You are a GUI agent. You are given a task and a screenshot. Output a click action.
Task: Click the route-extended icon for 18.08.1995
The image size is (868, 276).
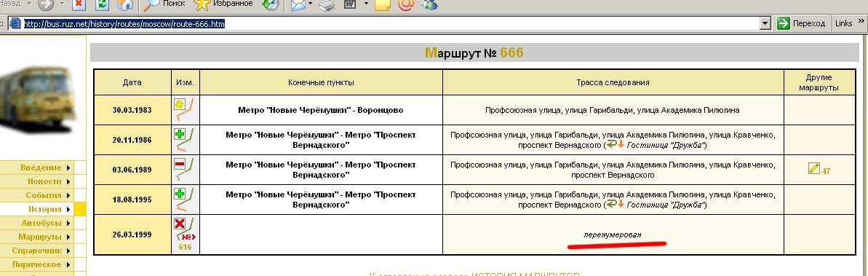(x=185, y=200)
